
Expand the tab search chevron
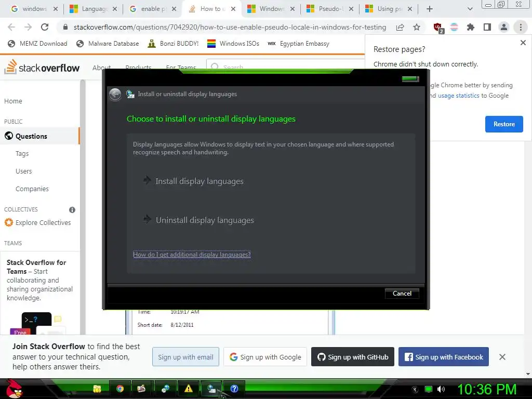[470, 9]
